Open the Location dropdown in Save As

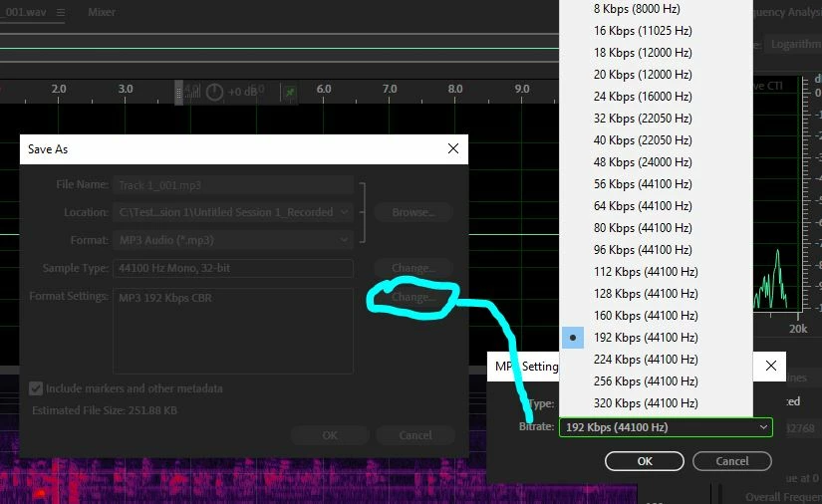point(233,212)
